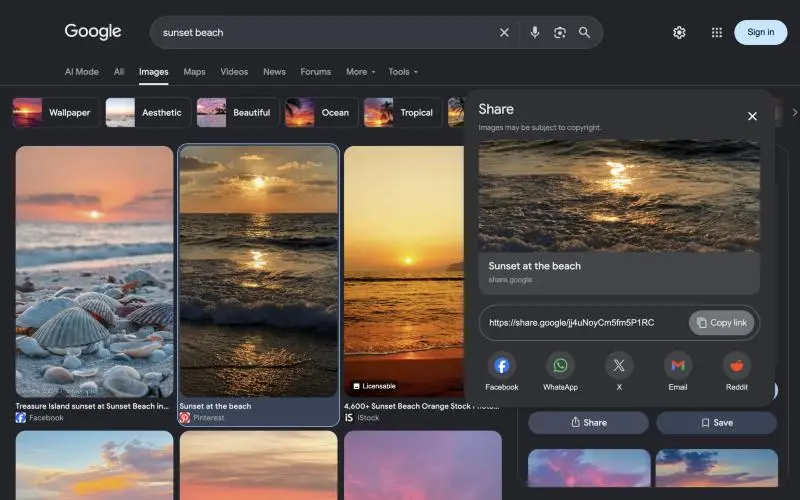Click the iStock source link
800x500 pixels.
point(362,418)
